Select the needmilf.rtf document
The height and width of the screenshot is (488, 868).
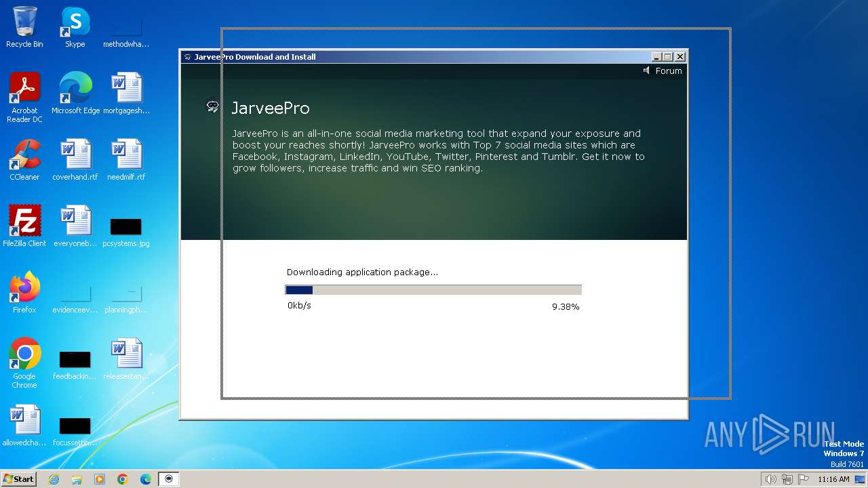126,160
